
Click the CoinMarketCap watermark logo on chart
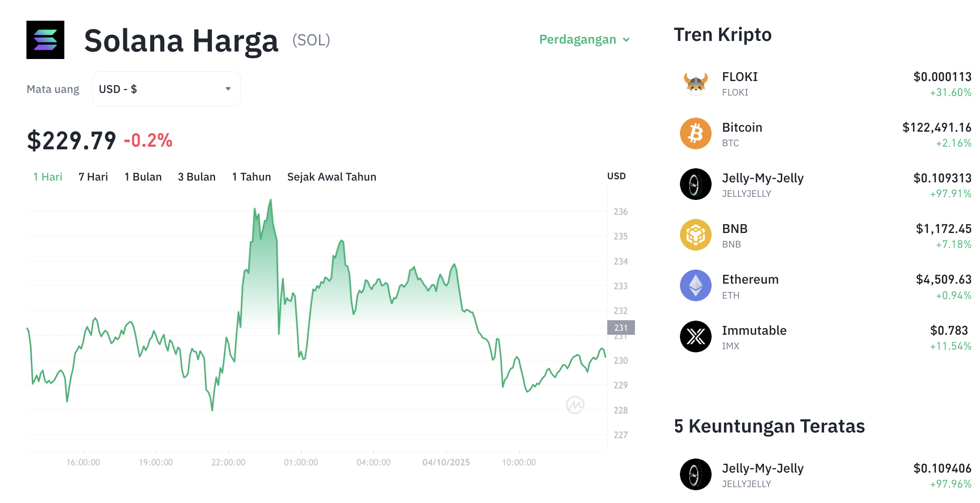(575, 405)
